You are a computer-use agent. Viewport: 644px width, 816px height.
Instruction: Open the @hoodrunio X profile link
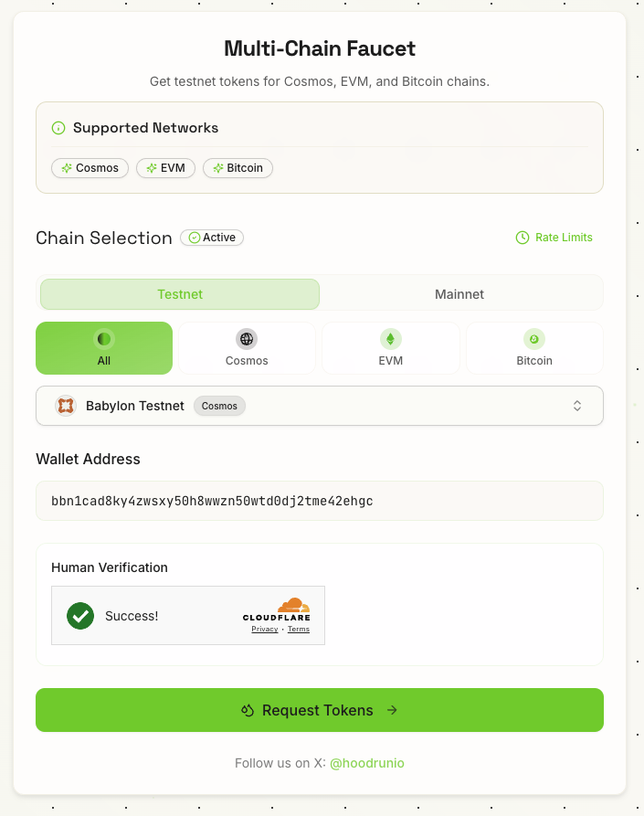click(x=369, y=763)
